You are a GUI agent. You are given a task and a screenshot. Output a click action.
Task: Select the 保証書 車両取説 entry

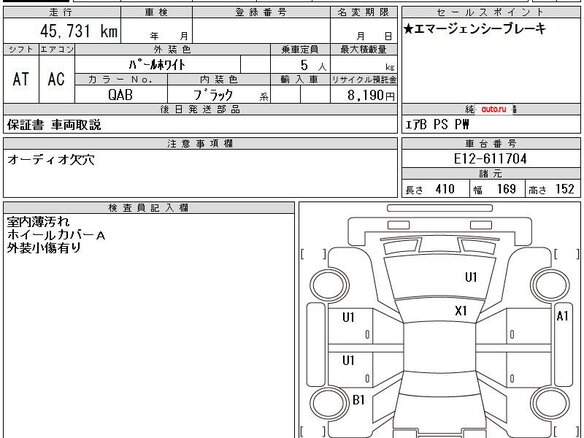click(54, 125)
